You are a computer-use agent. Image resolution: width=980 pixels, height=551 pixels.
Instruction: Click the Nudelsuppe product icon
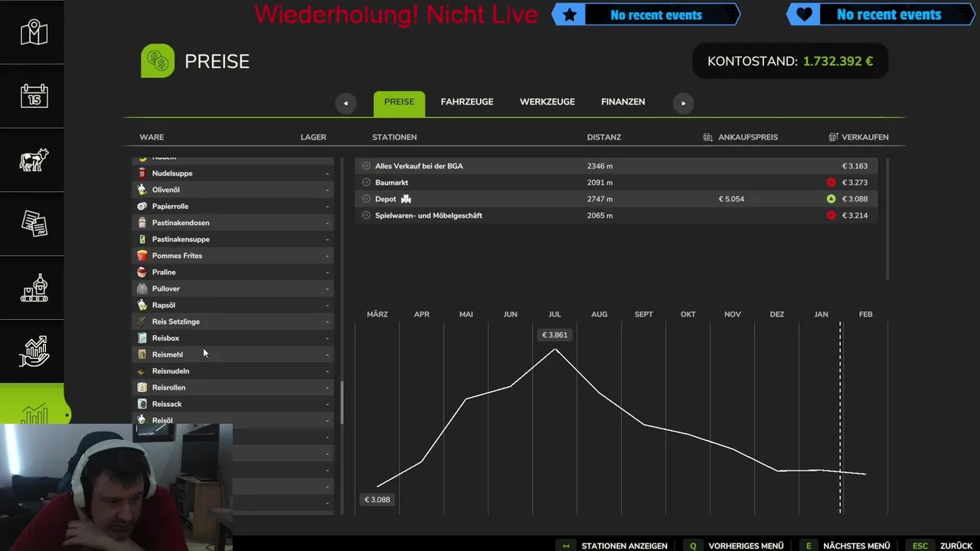pyautogui.click(x=142, y=174)
